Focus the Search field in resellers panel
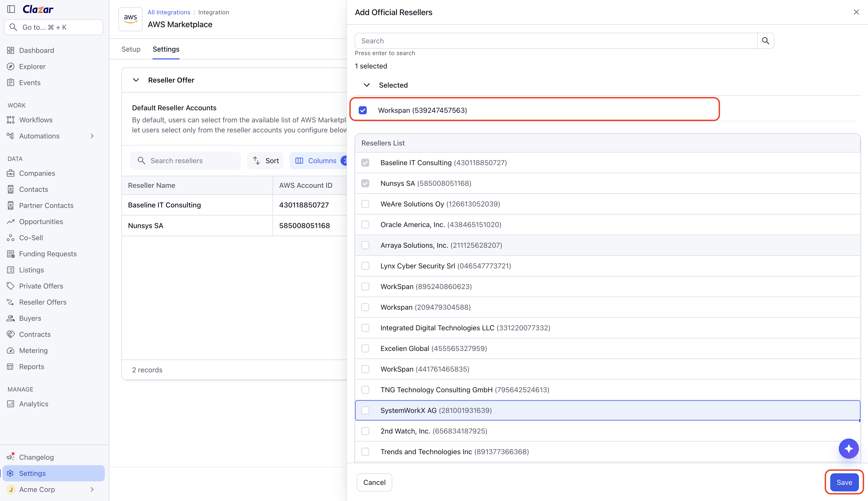 point(556,41)
